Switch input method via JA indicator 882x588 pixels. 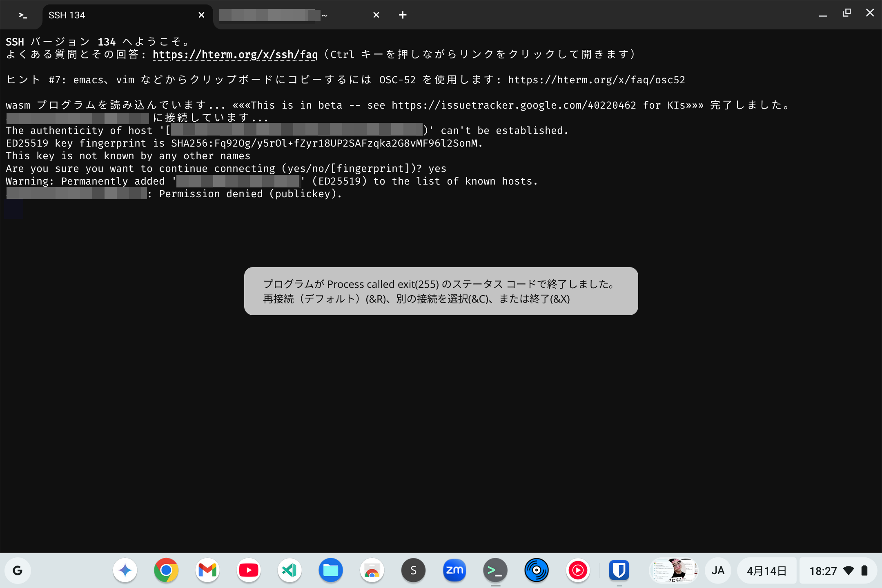click(x=718, y=570)
